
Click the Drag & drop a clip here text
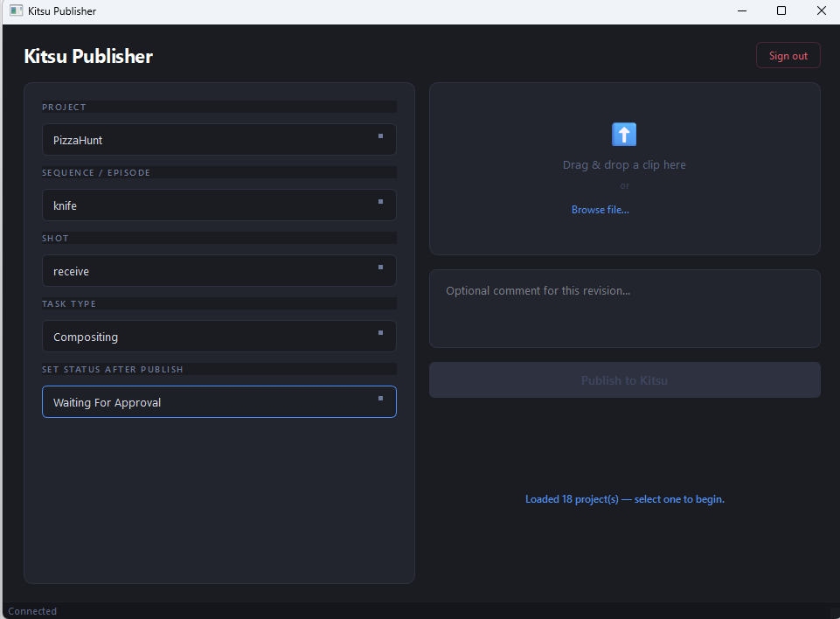tap(624, 165)
